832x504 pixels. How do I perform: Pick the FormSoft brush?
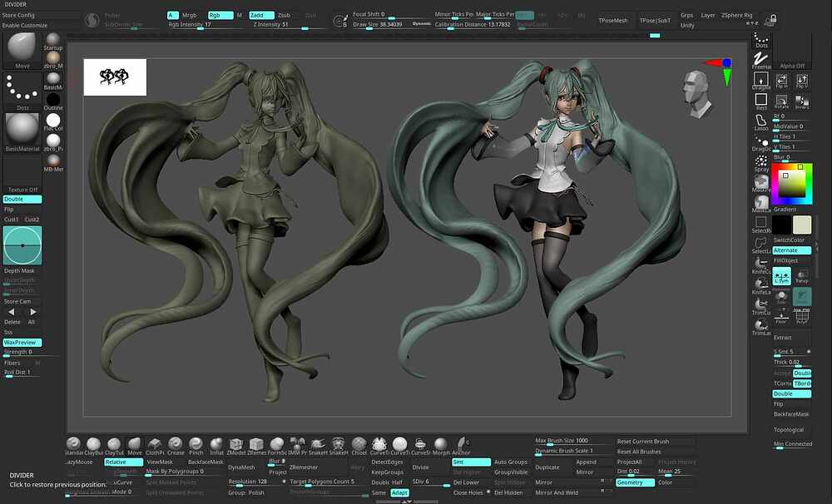[x=277, y=446]
